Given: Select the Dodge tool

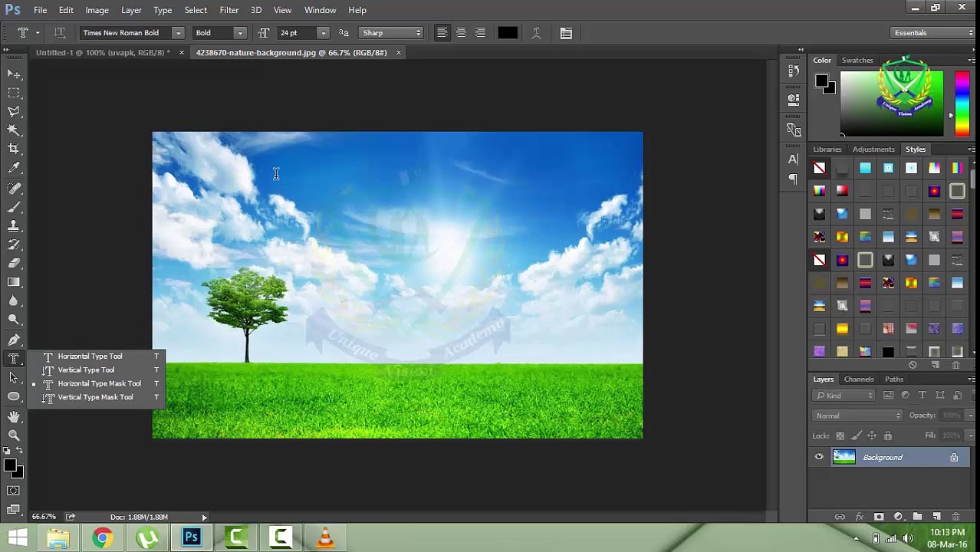Looking at the screenshot, I should click(x=14, y=320).
